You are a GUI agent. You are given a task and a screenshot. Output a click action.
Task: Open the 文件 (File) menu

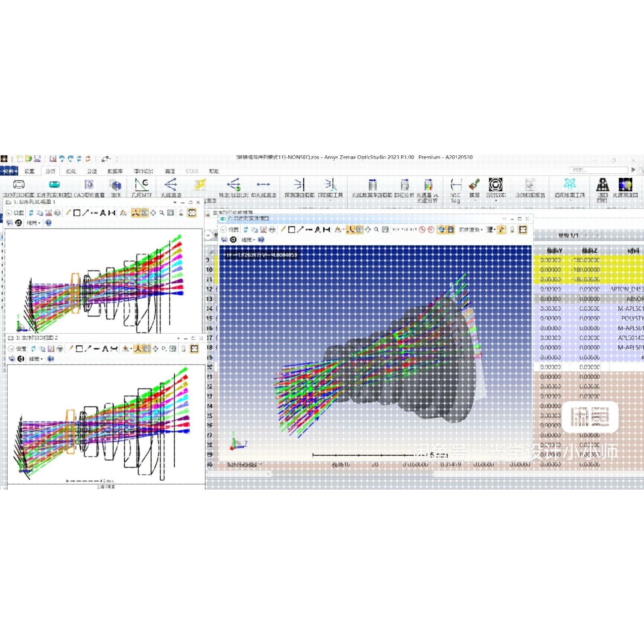[x=9, y=171]
